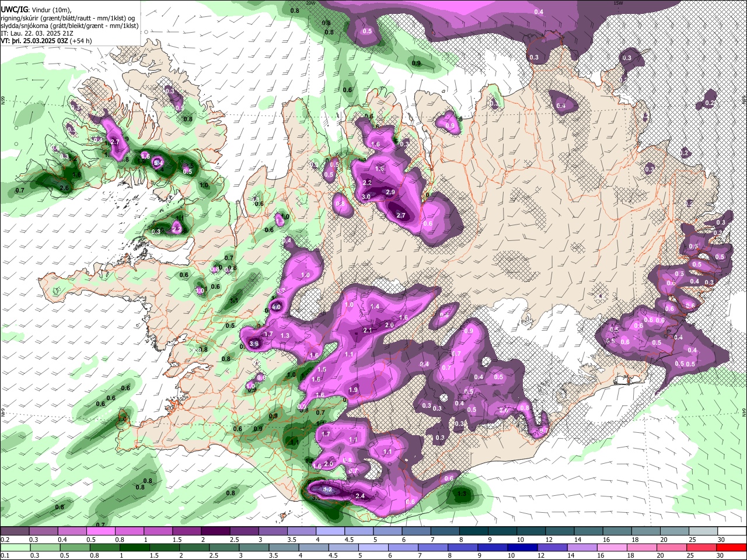Click the '3.0' snowfall value on map
This screenshot has width=747, height=560.
point(366,197)
